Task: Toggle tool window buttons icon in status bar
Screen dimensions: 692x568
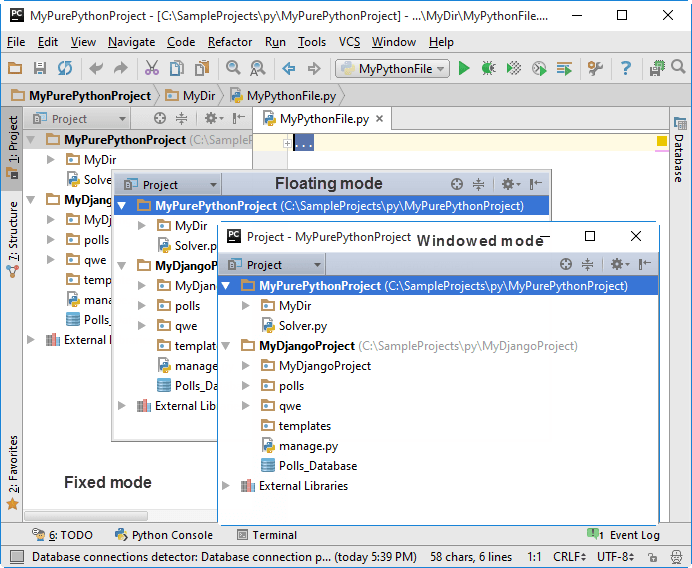Action: point(17,557)
